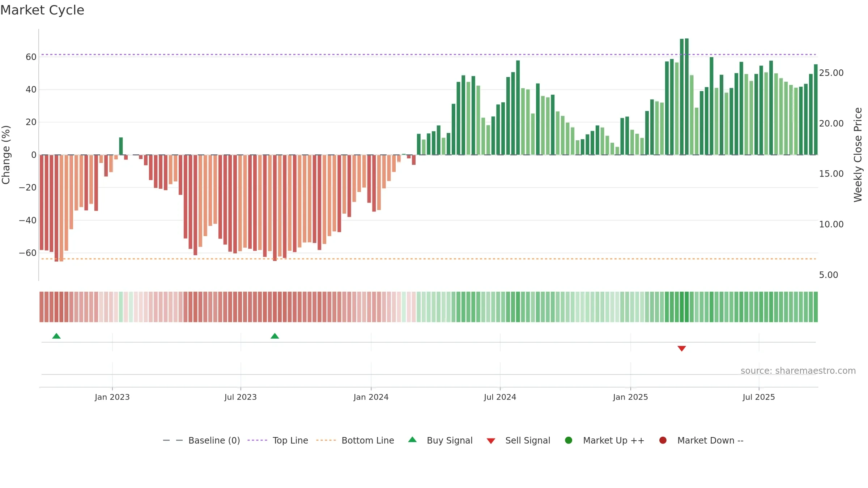Click the orange dotted Bottom Line legend sample
Image resolution: width=868 pixels, height=488 pixels.
pos(326,440)
